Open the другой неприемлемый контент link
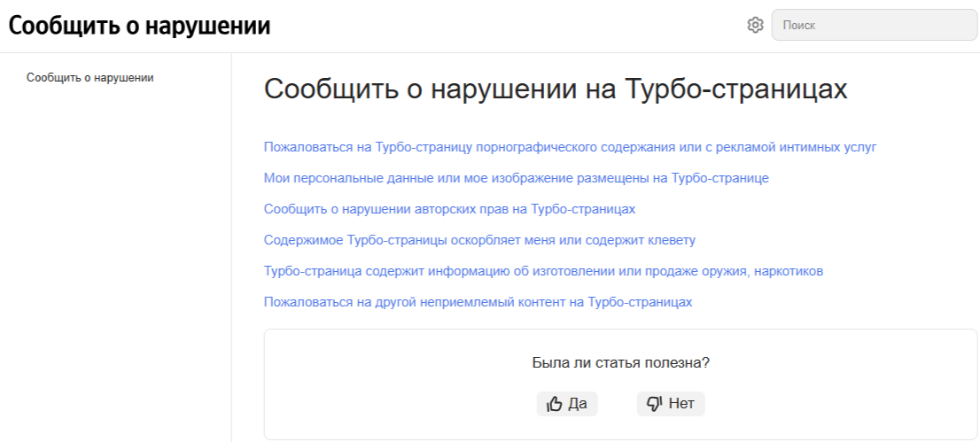The image size is (980, 442). coord(478,302)
